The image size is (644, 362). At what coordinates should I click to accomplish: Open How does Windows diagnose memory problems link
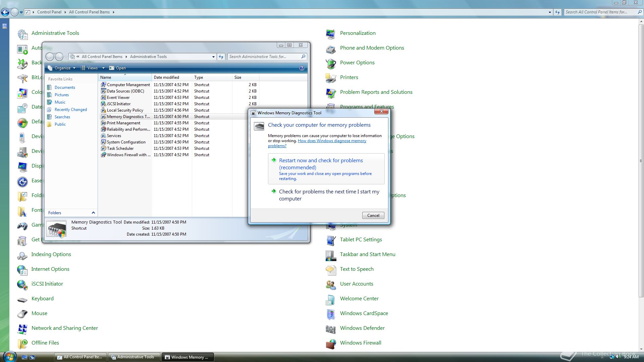coord(317,143)
